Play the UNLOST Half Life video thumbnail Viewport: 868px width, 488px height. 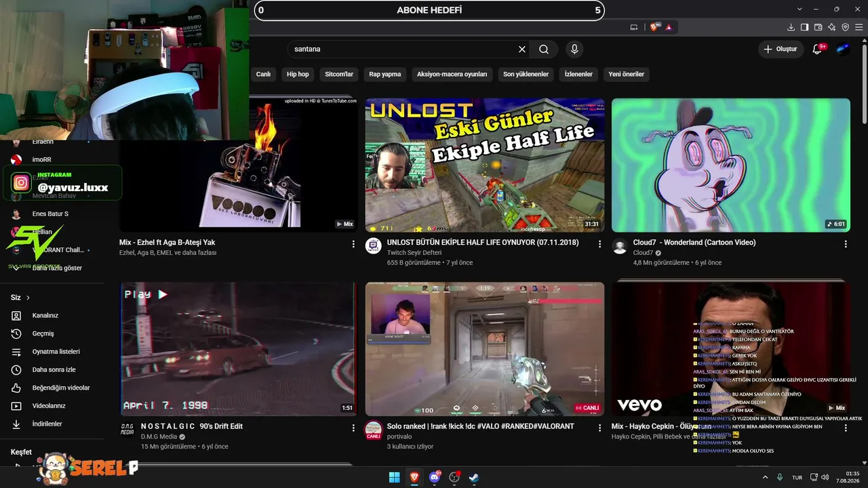click(x=485, y=165)
